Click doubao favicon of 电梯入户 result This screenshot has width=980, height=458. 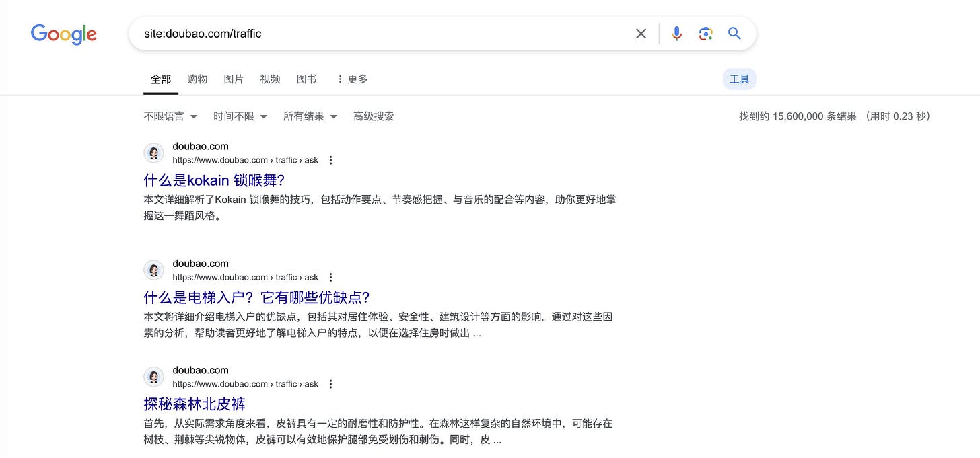tap(153, 270)
